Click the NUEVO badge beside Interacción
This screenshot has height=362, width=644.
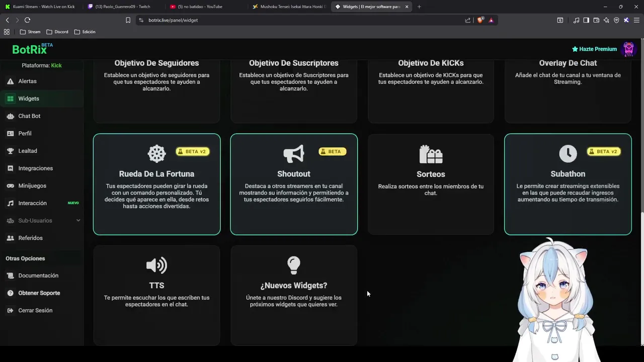[x=73, y=203]
